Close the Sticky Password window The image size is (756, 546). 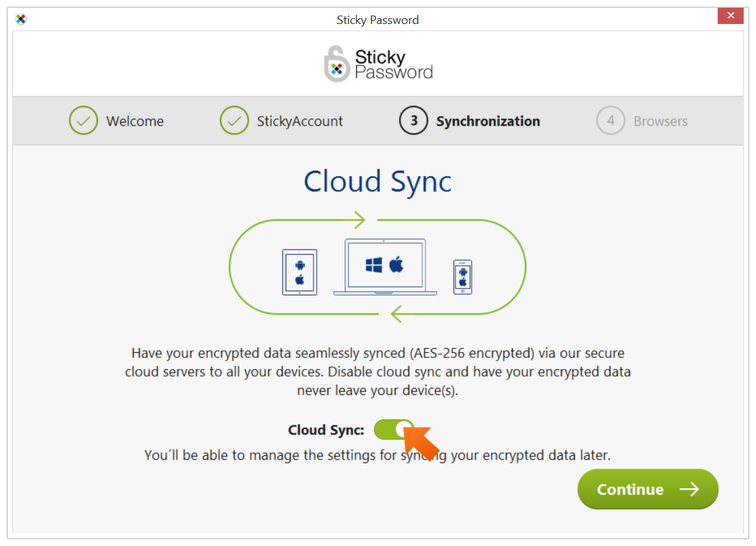click(731, 16)
